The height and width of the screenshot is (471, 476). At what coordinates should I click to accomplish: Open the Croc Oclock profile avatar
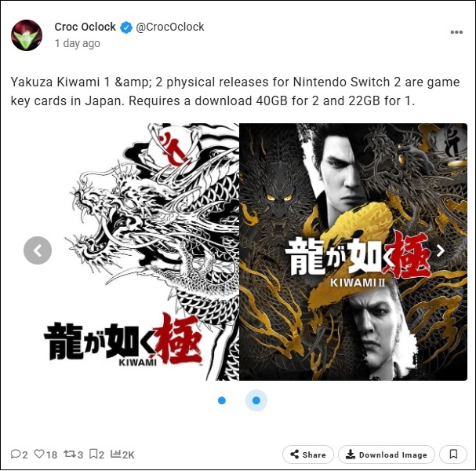coord(27,35)
